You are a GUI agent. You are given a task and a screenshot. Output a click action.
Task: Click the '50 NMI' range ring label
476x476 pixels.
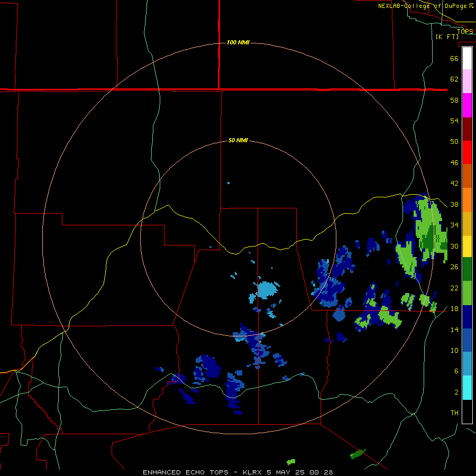click(x=238, y=140)
